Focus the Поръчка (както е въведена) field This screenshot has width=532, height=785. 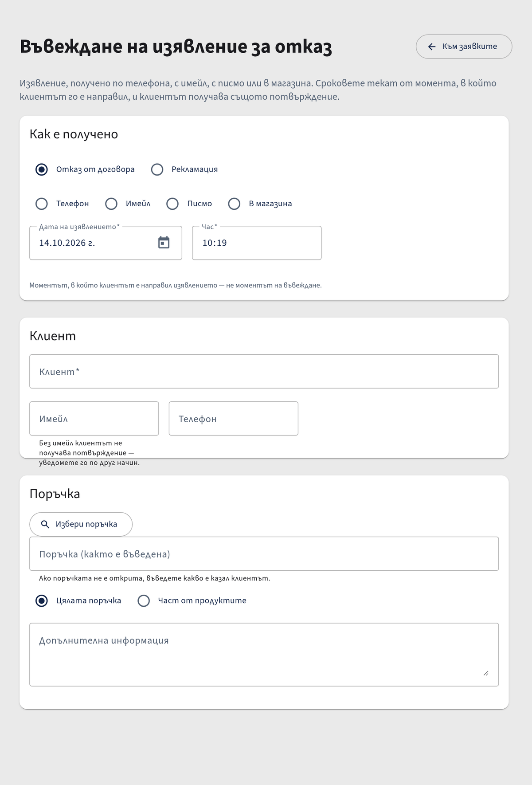tap(264, 554)
